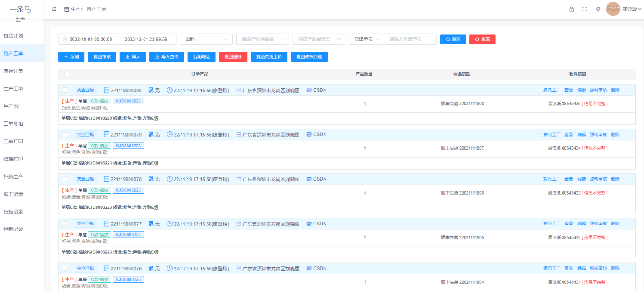Click the note icon in order 221119000079 row

coord(151,135)
